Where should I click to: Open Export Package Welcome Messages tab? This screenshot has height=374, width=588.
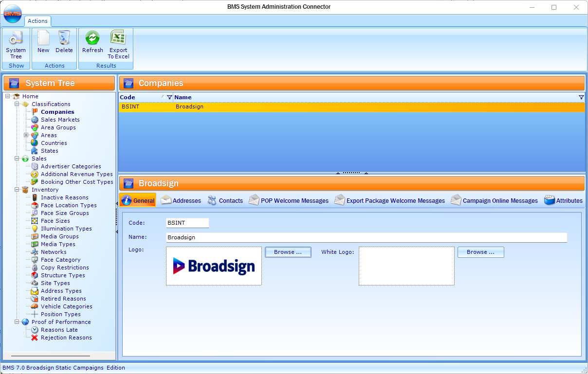pyautogui.click(x=389, y=200)
